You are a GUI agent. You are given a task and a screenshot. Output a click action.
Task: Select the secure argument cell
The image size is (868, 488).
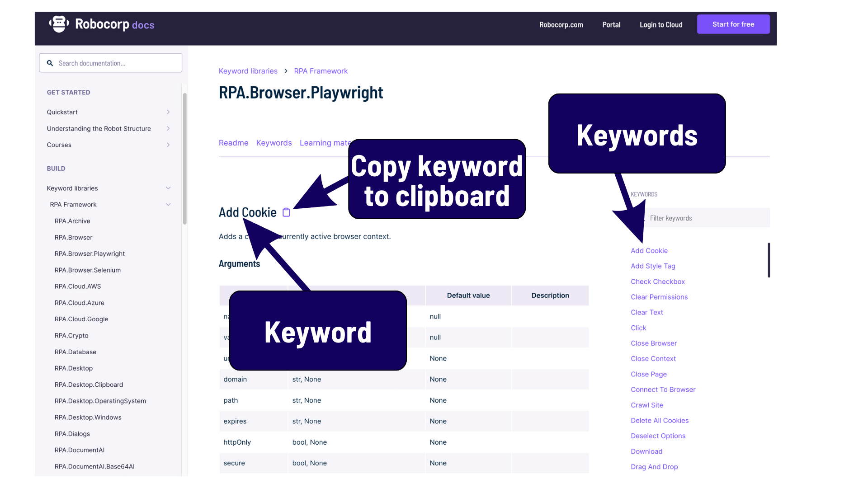click(254, 463)
